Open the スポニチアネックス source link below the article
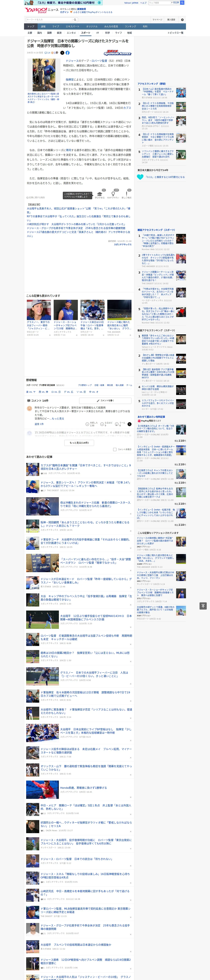210x980 pixels. point(122,245)
